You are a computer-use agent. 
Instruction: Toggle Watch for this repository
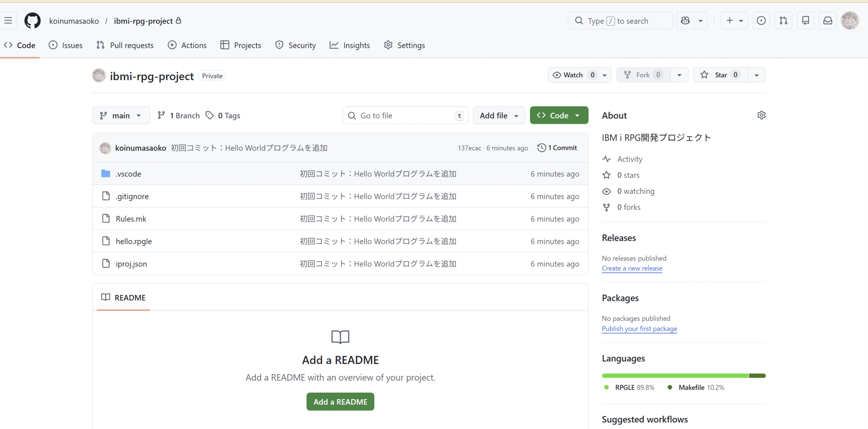573,75
